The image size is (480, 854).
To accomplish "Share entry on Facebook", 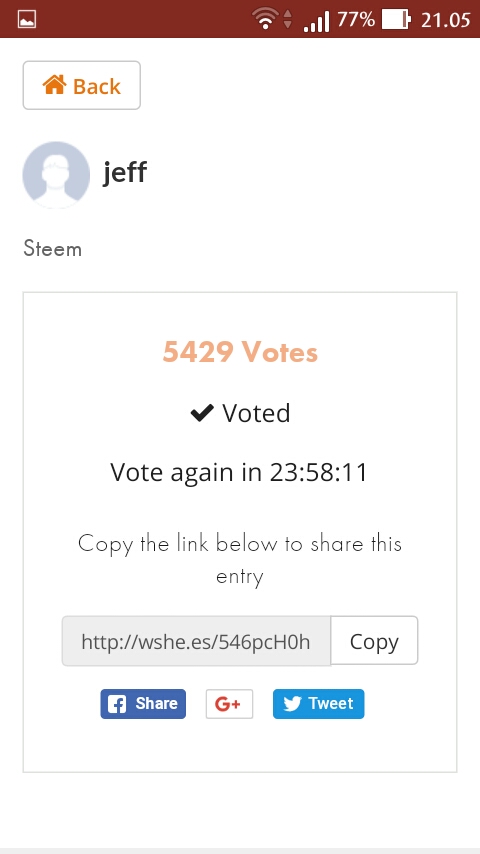I will click(143, 704).
